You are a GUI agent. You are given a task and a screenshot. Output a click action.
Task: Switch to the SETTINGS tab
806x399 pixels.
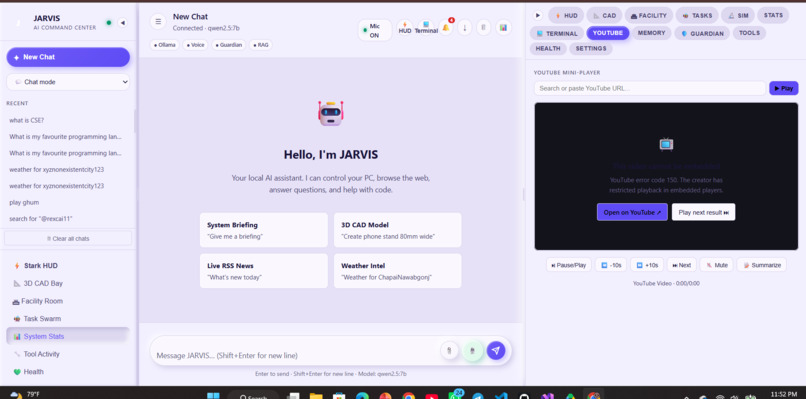coord(591,48)
